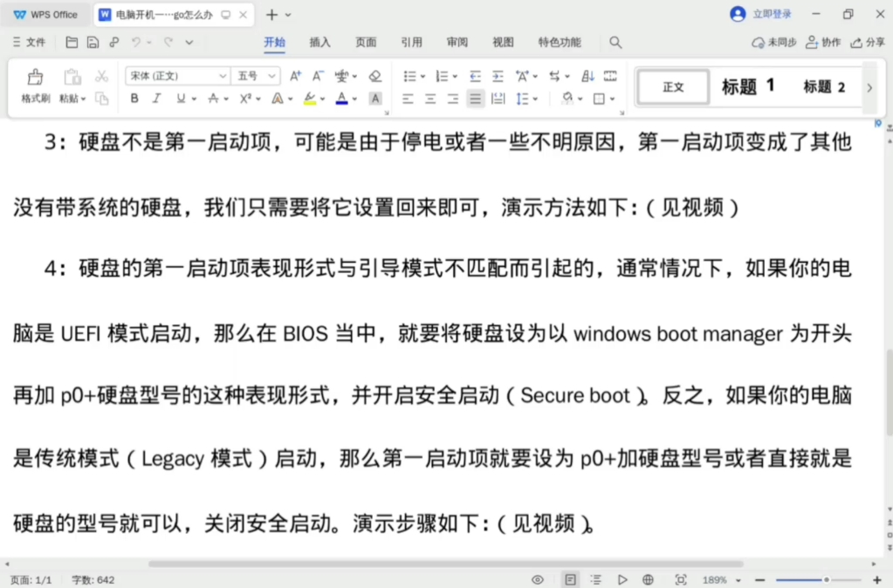
Task: Click the 未同步 sync status button
Action: pyautogui.click(x=773, y=42)
